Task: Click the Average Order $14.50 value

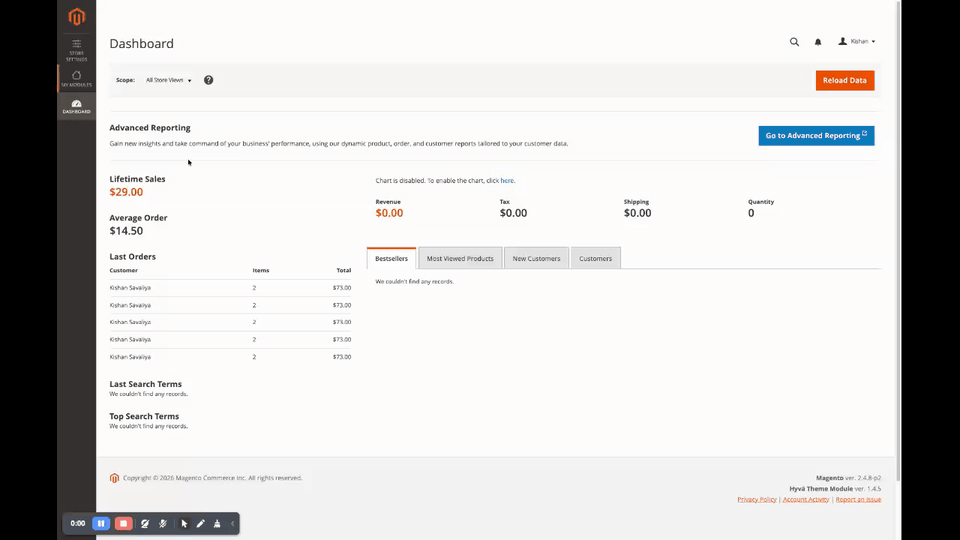Action: coord(126,231)
